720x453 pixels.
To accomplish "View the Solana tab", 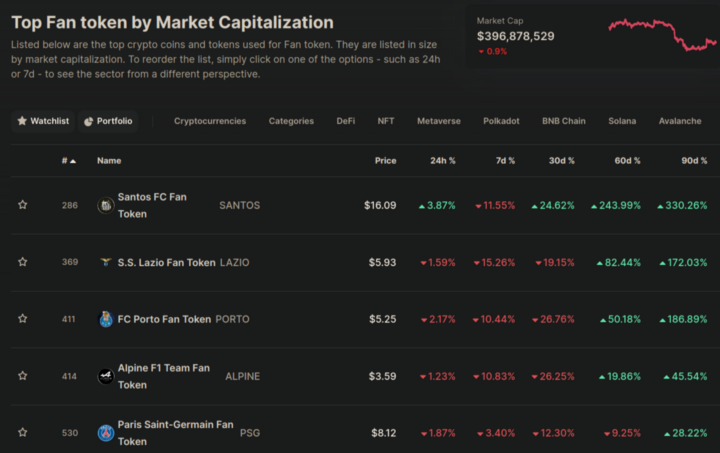I will point(622,121).
